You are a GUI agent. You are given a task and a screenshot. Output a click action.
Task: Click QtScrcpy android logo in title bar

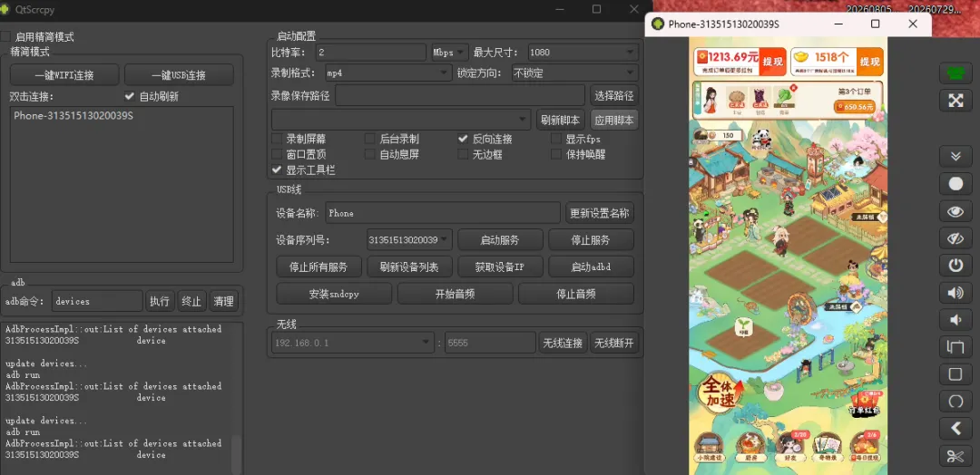point(6,9)
